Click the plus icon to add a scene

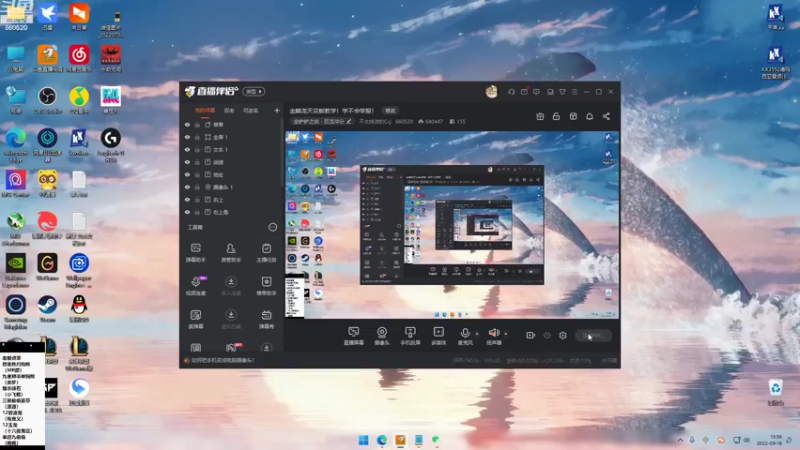click(x=277, y=110)
